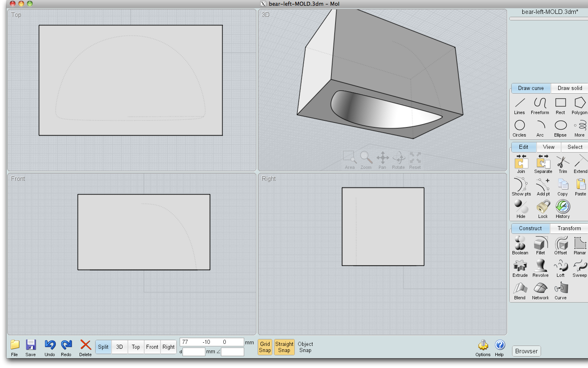Select the Freeform curve tool
This screenshot has height=368, width=588.
(540, 105)
